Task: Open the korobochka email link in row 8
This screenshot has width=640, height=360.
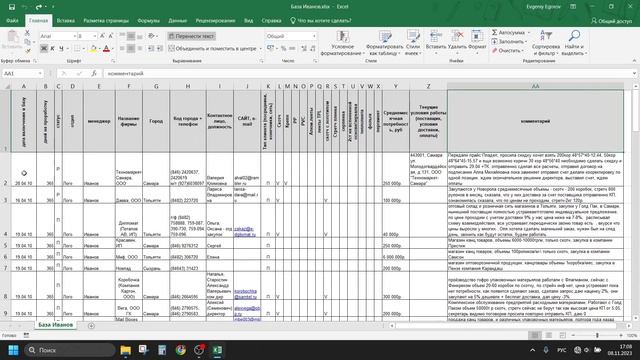Action: [245, 294]
